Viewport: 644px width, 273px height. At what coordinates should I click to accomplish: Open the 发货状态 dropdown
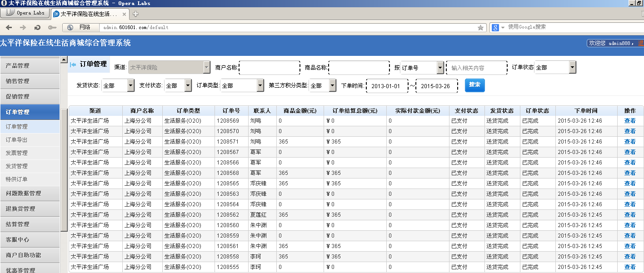(118, 85)
